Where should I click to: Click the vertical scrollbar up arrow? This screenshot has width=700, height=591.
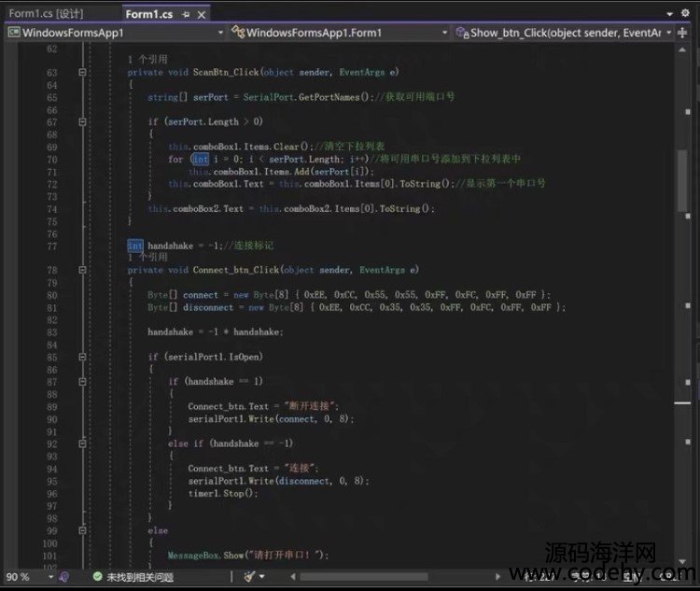tap(682, 50)
